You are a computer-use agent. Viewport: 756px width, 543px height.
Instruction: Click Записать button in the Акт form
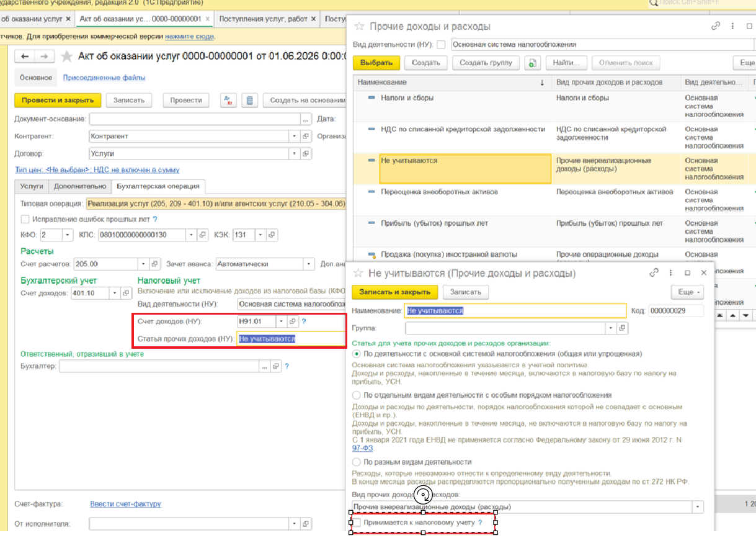(x=129, y=100)
